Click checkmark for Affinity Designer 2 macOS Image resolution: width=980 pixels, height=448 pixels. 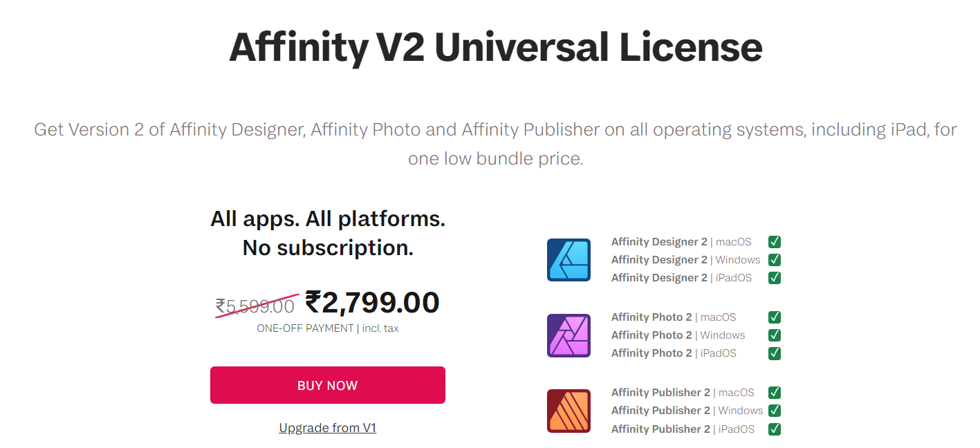point(775,242)
